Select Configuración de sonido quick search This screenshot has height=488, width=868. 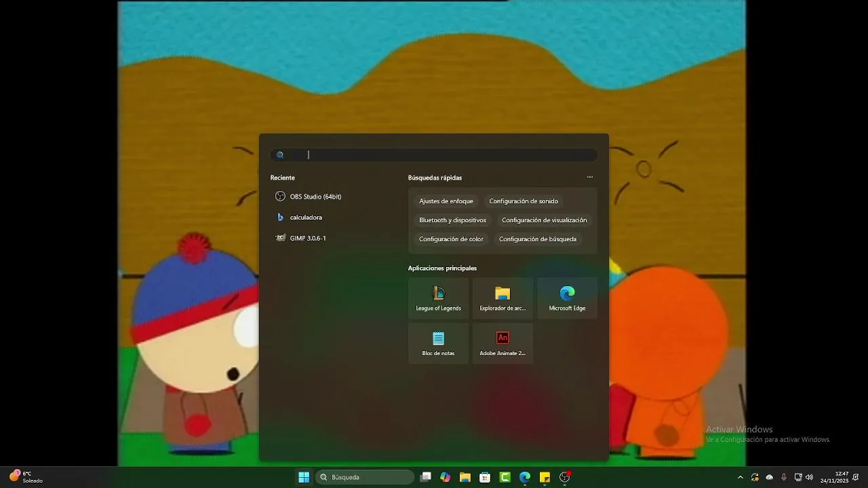[524, 201]
